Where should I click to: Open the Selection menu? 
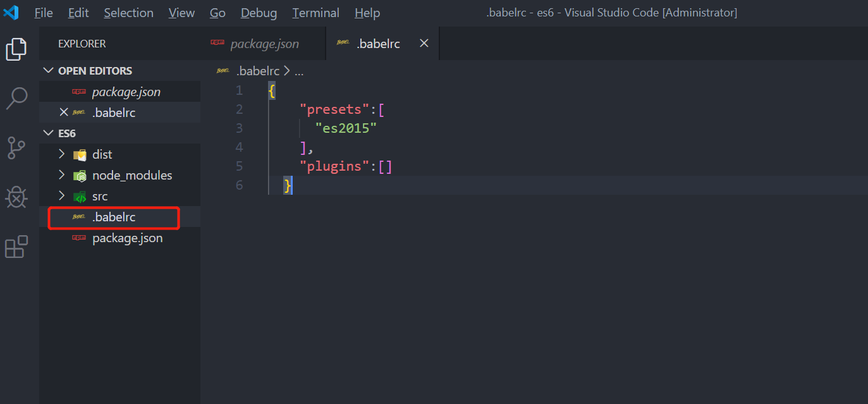(x=128, y=13)
